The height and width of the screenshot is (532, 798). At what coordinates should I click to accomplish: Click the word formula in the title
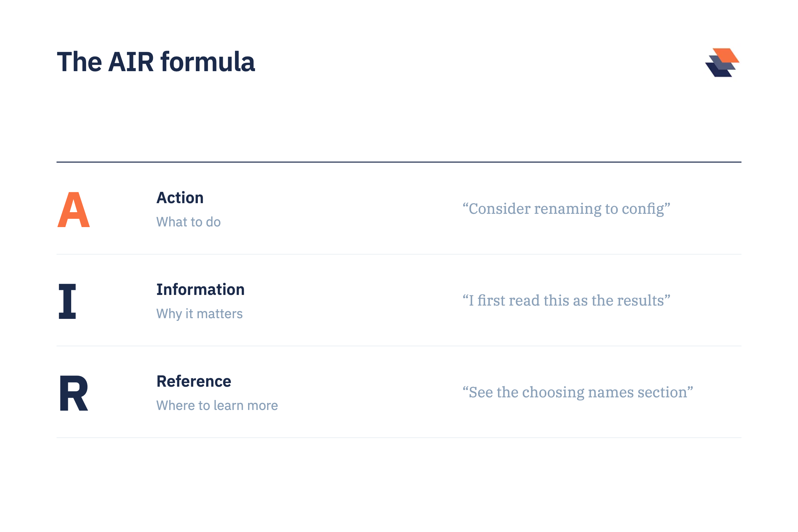207,62
